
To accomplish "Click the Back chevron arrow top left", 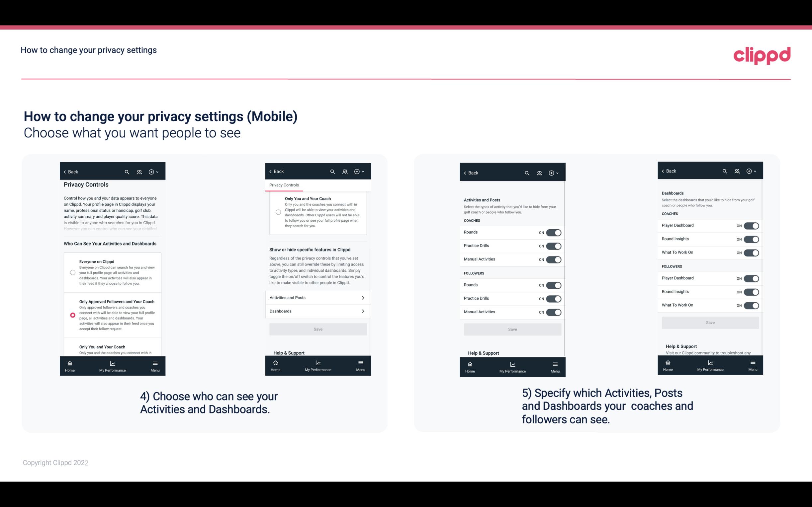I will coord(64,171).
